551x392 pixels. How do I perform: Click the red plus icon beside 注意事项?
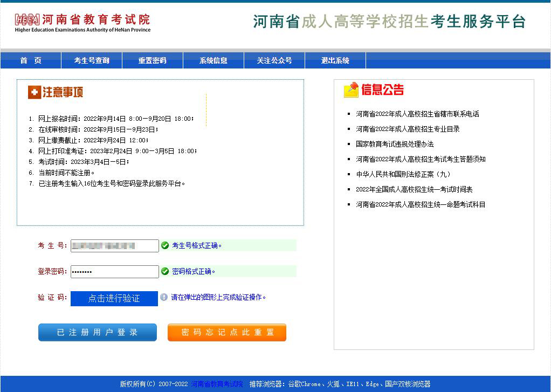point(35,93)
